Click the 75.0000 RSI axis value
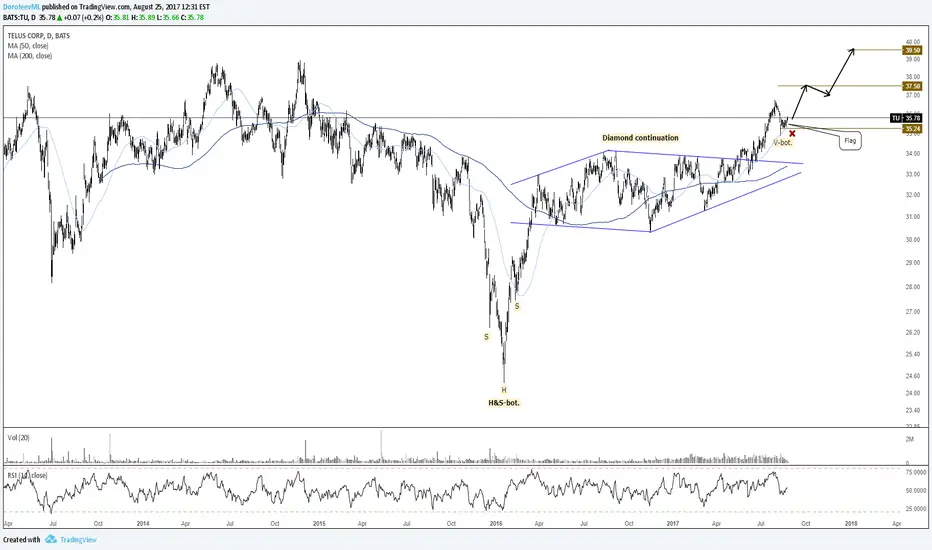The width and height of the screenshot is (932, 550). 916,472
